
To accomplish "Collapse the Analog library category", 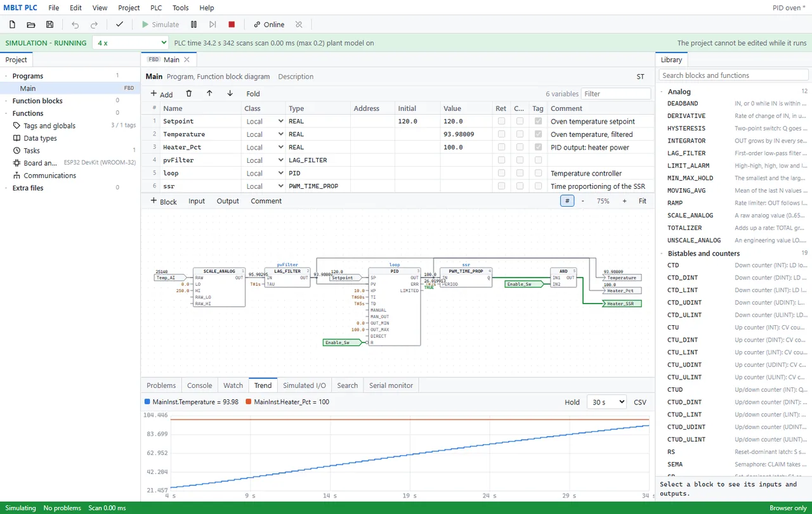I will click(x=662, y=92).
